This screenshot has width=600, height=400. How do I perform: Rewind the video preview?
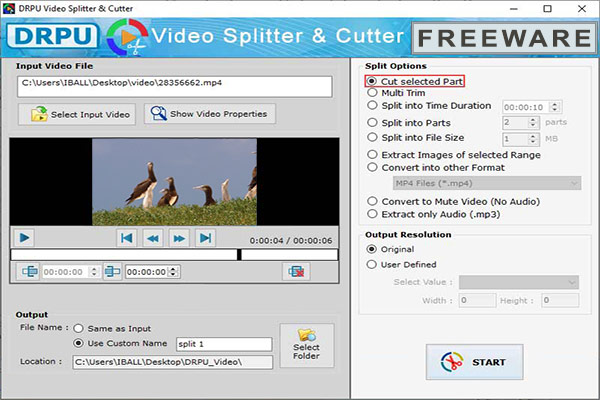(x=153, y=238)
